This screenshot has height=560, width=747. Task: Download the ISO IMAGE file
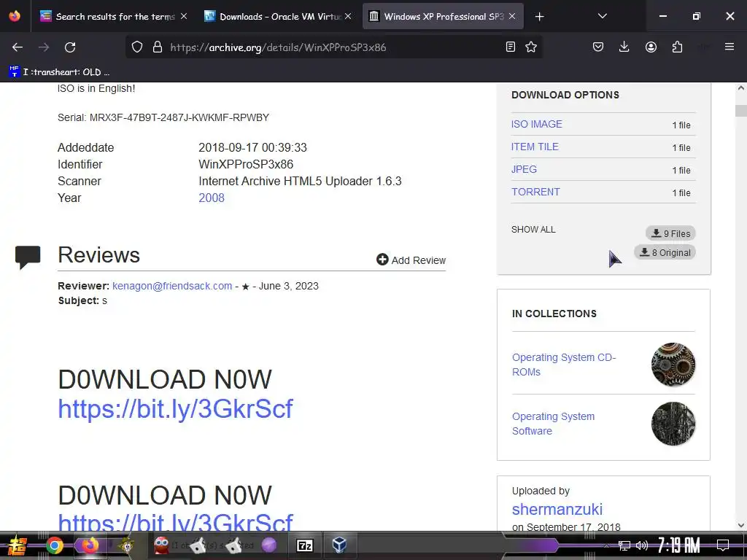536,124
